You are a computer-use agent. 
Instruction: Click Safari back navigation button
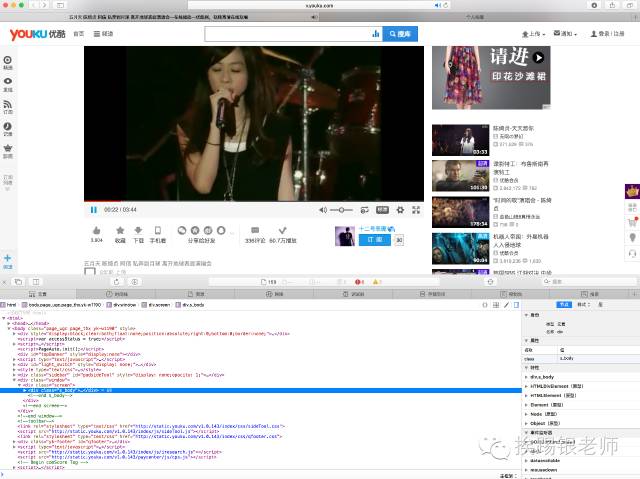pyautogui.click(x=33, y=5)
